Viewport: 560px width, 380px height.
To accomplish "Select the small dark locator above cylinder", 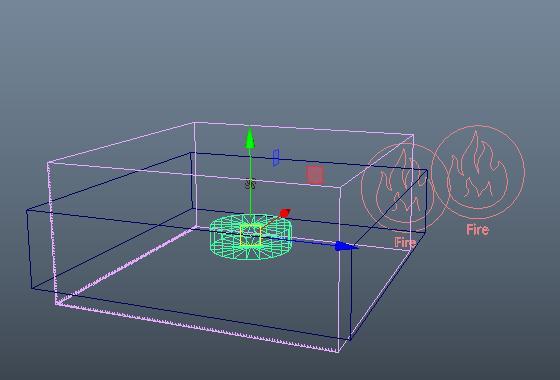I will coord(250,184).
